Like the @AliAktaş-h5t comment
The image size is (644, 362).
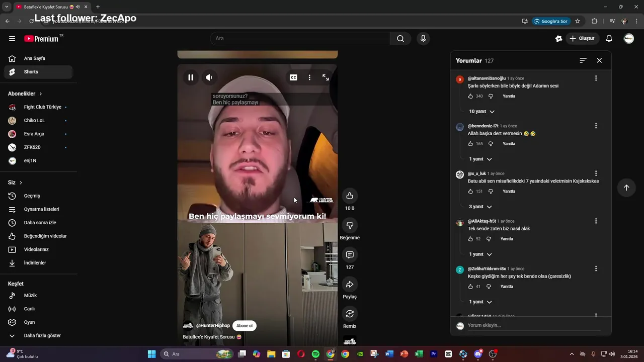(x=470, y=239)
